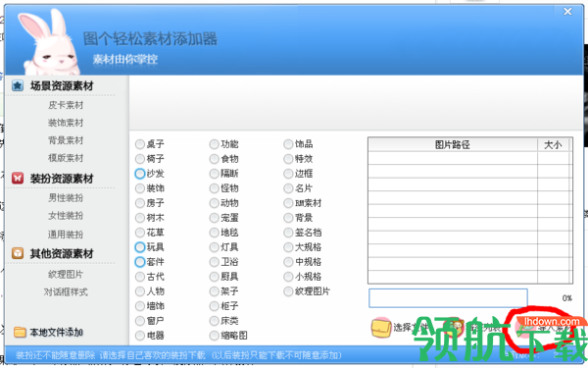Select the 电器 radio button
This screenshot has width=588, height=368.
click(x=140, y=336)
